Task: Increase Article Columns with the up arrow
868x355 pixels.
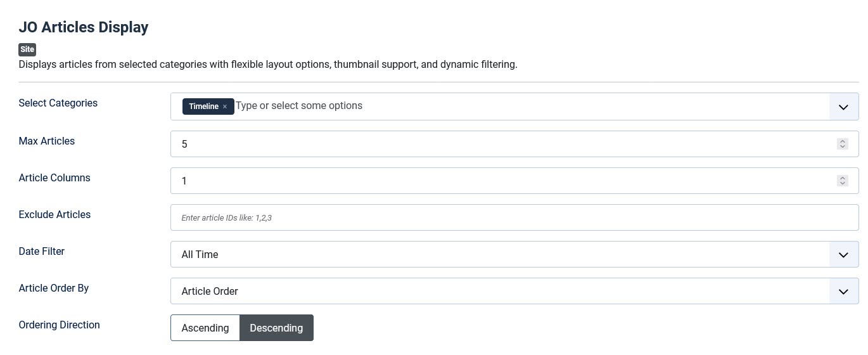Action: pos(843,178)
